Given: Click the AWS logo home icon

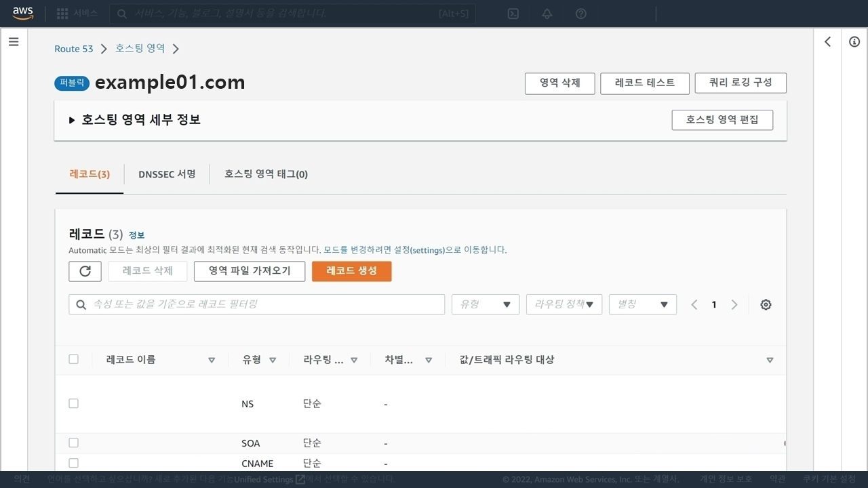Looking at the screenshot, I should pos(22,14).
